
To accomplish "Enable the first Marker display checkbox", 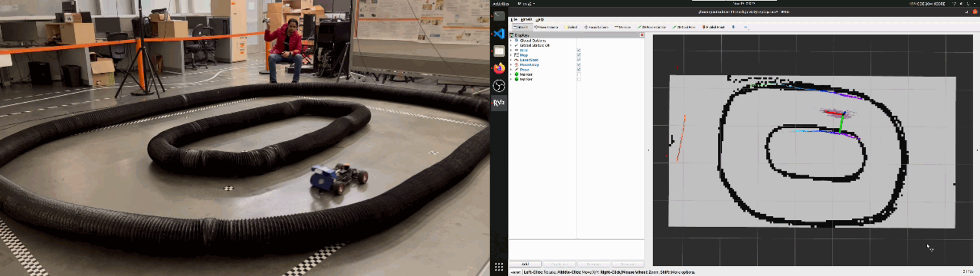I will [x=579, y=74].
